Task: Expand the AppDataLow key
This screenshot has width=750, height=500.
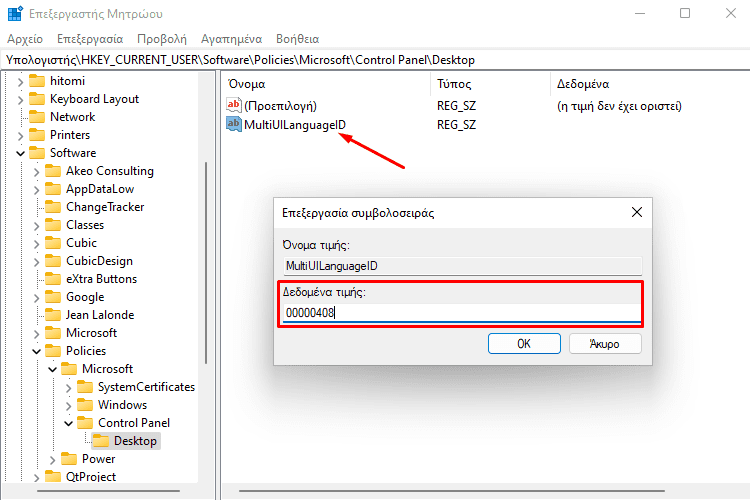Action: point(36,190)
